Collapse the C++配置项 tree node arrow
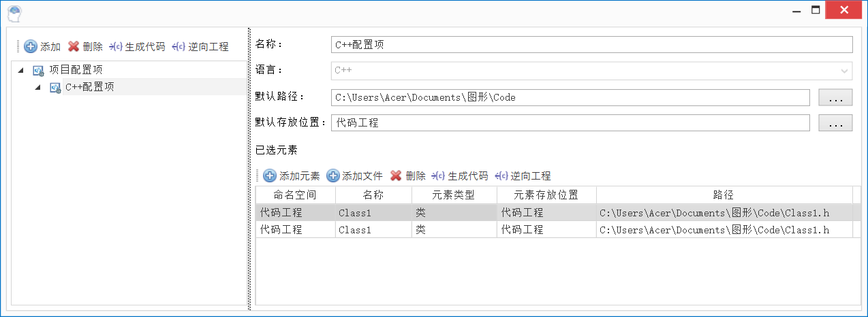 [37, 87]
